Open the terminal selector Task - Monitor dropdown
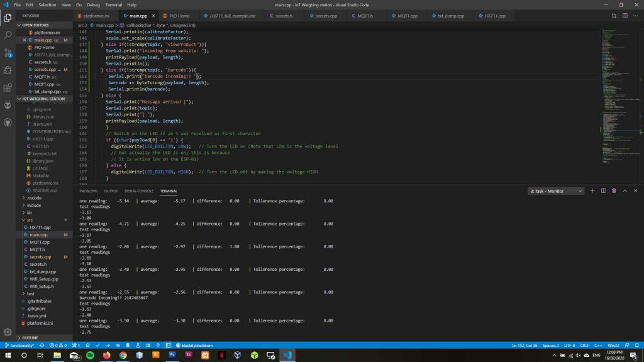Screen dimensions: 644x362 [556, 191]
